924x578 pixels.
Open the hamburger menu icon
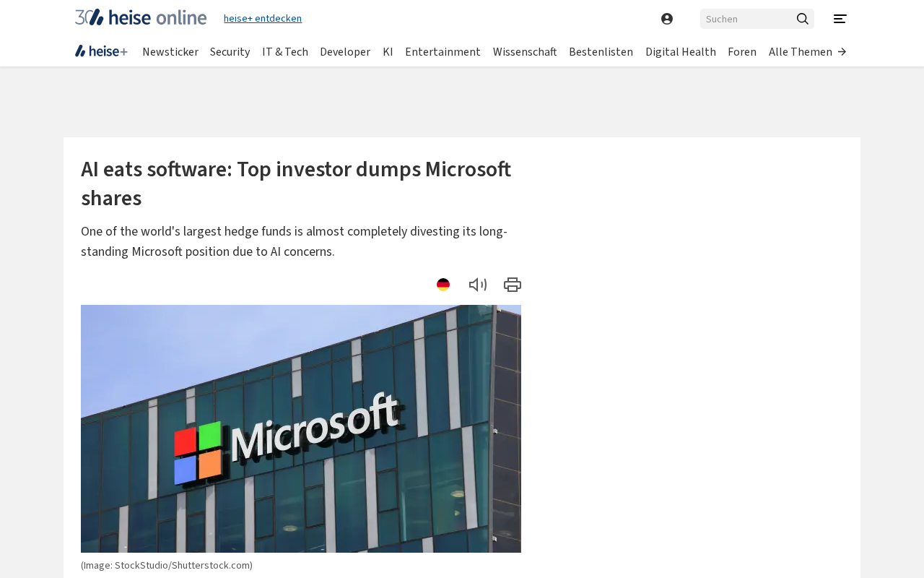click(840, 19)
